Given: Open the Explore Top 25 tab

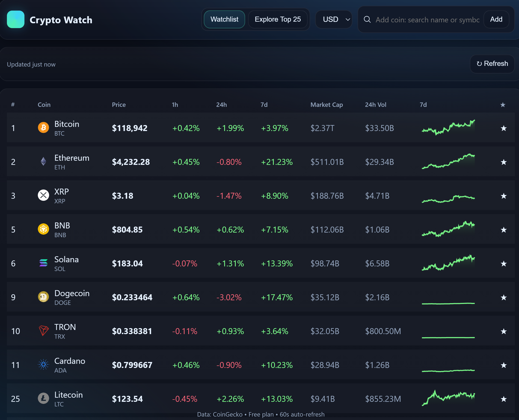Looking at the screenshot, I should [278, 19].
